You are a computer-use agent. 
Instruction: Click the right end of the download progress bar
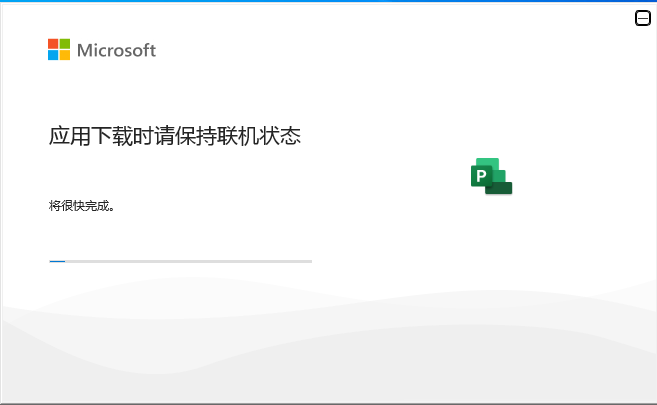(310, 261)
